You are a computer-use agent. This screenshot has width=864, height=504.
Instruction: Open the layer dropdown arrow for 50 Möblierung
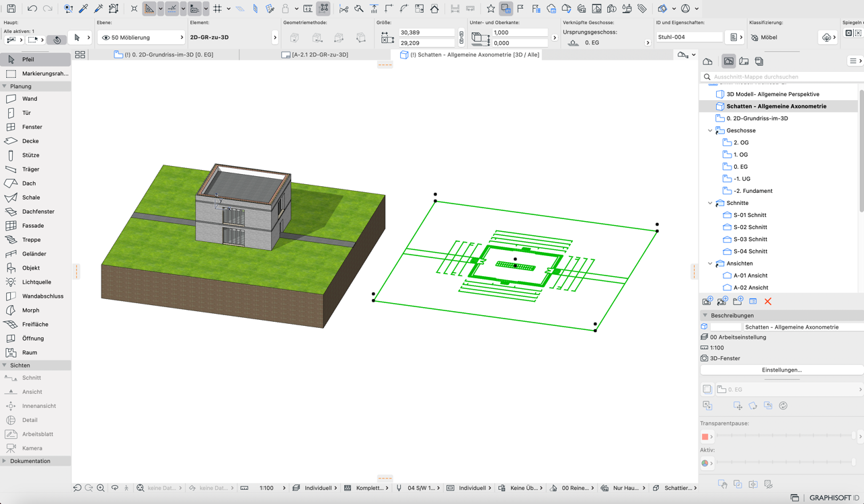pyautogui.click(x=182, y=38)
